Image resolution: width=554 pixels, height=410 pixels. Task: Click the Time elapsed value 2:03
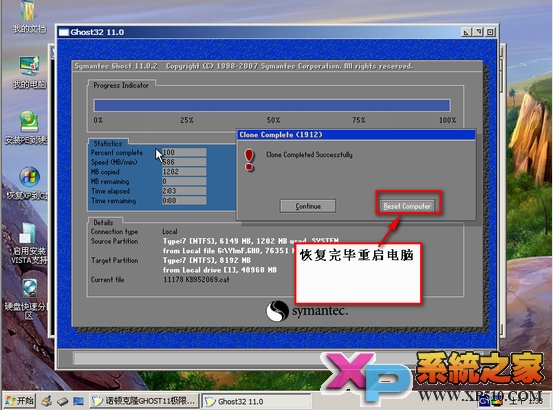coord(184,191)
